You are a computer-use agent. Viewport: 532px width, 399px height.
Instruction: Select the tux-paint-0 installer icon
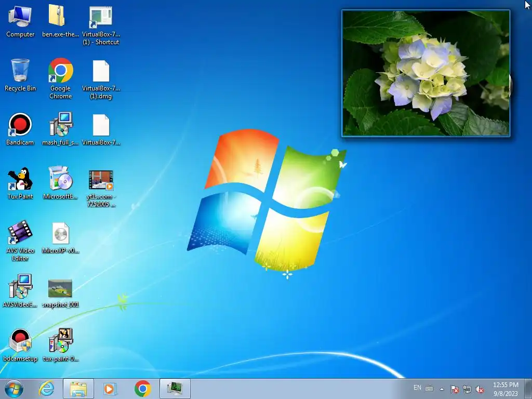point(60,345)
